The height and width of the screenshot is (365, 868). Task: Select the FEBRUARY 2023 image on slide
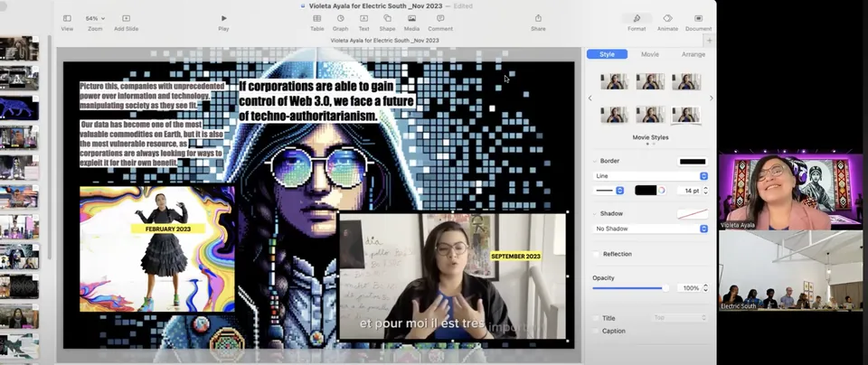tap(157, 248)
